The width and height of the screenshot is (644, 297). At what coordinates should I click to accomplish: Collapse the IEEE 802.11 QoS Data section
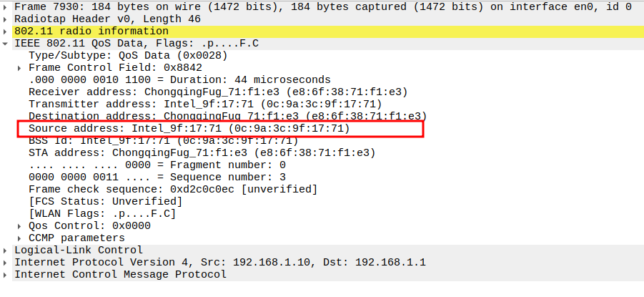point(7,43)
